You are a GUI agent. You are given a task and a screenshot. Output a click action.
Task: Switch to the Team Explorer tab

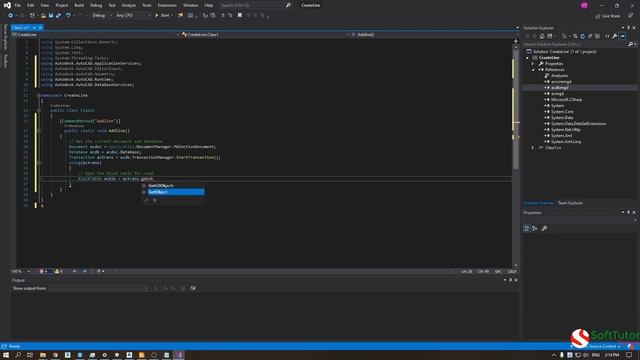point(570,203)
